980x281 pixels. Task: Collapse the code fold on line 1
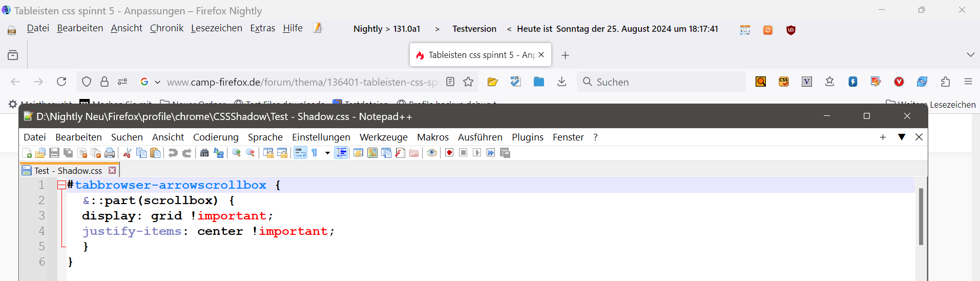[x=61, y=185]
